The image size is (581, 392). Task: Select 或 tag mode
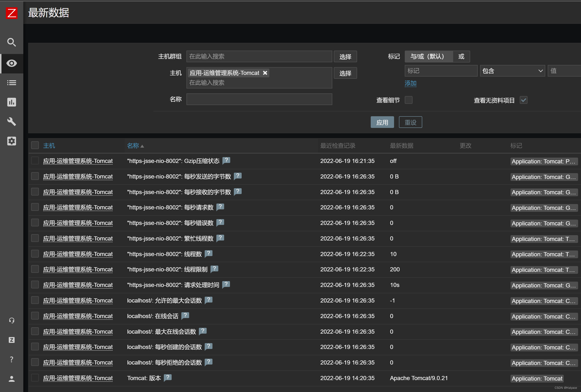pyautogui.click(x=461, y=56)
